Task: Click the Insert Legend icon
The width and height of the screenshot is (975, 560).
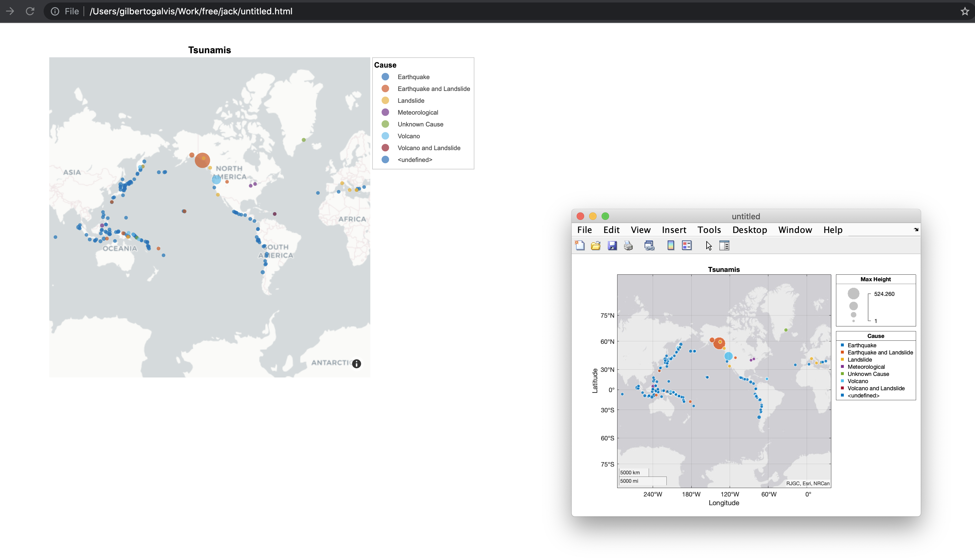Action: point(687,245)
